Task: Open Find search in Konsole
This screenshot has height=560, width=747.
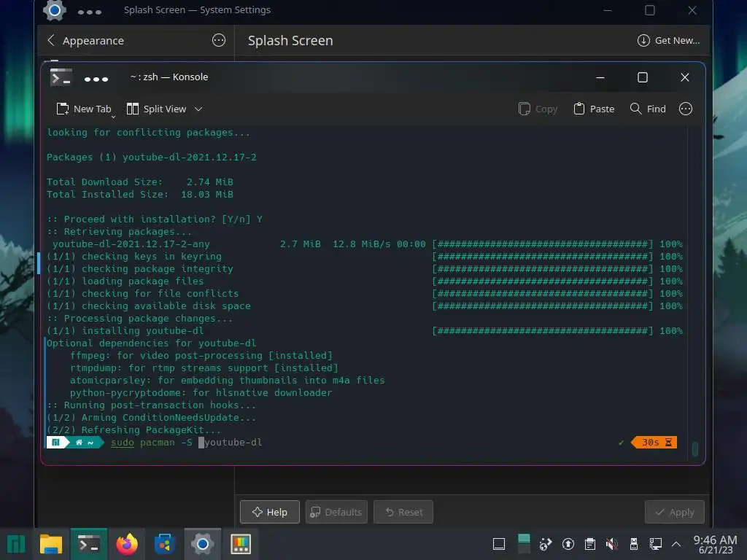Action: [x=648, y=109]
